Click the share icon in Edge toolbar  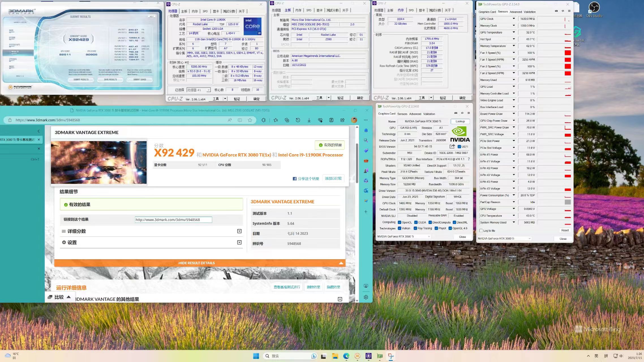tap(342, 120)
